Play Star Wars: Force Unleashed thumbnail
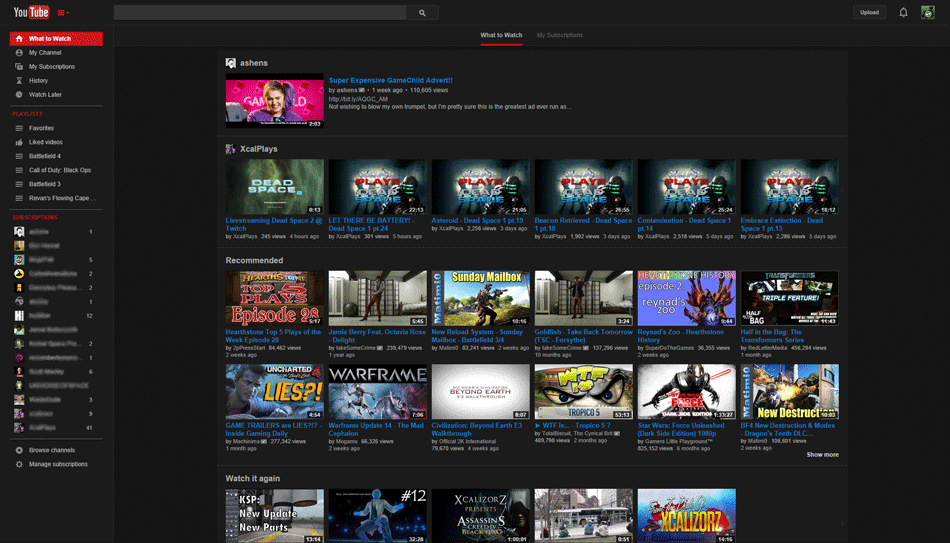The width and height of the screenshot is (950, 543). click(x=686, y=391)
